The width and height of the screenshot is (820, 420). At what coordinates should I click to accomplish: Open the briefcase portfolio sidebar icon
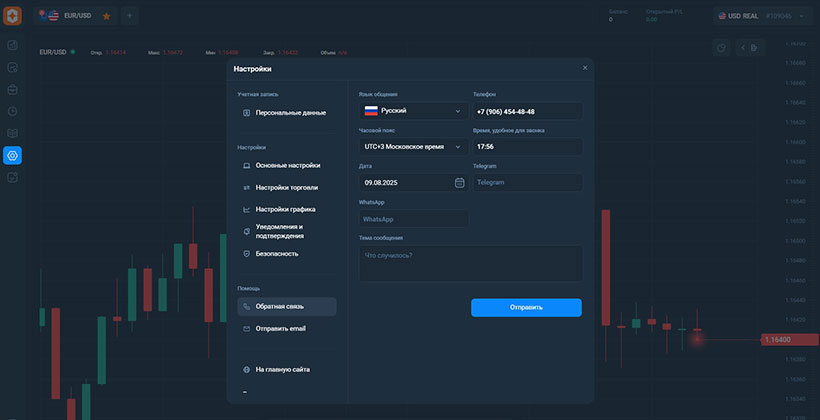click(13, 89)
